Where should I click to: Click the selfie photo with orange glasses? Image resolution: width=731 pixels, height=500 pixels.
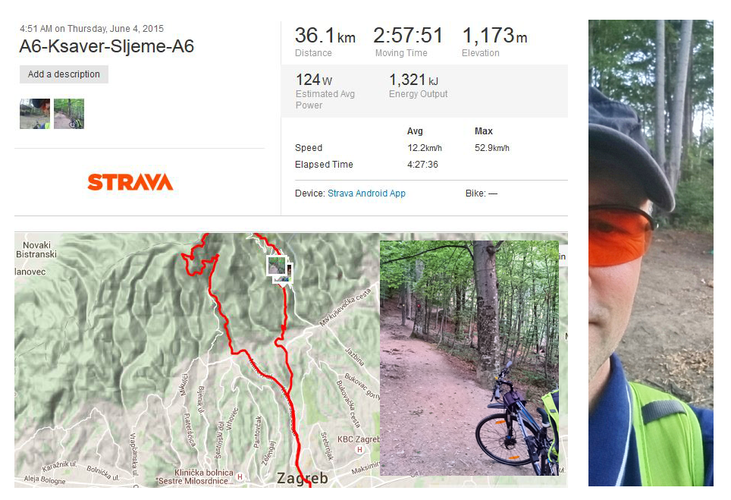[651, 253]
